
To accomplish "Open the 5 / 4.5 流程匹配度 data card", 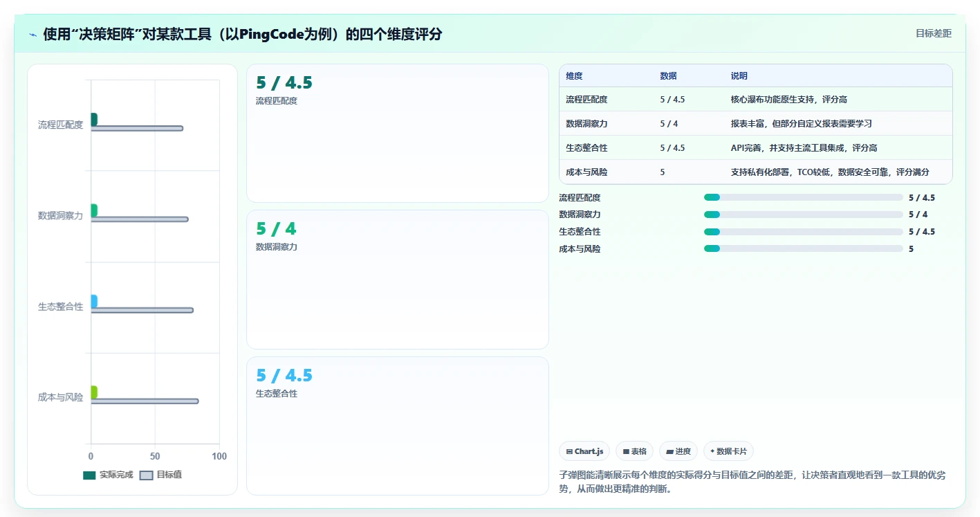I will 398,134.
